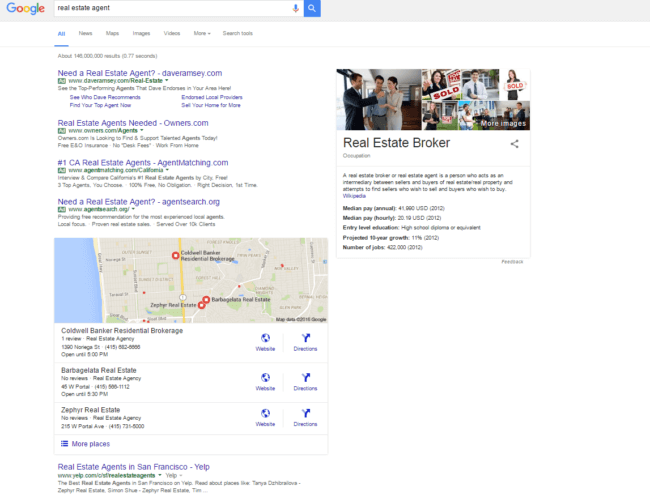Viewport: 650px width, 503px height.
Task: Open #1 CA Real Estate Agents AgentMatching link
Action: coord(143,163)
